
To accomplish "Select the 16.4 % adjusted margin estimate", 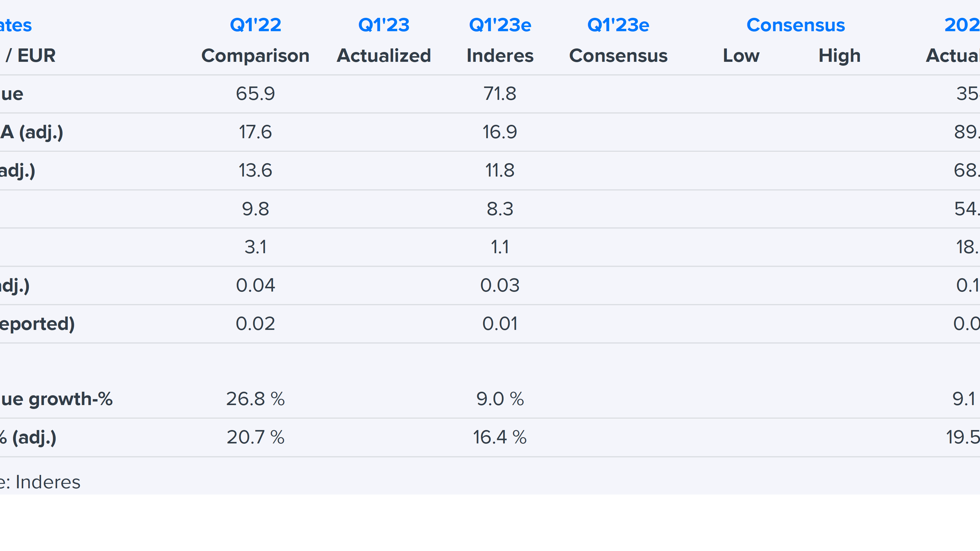I will click(500, 437).
